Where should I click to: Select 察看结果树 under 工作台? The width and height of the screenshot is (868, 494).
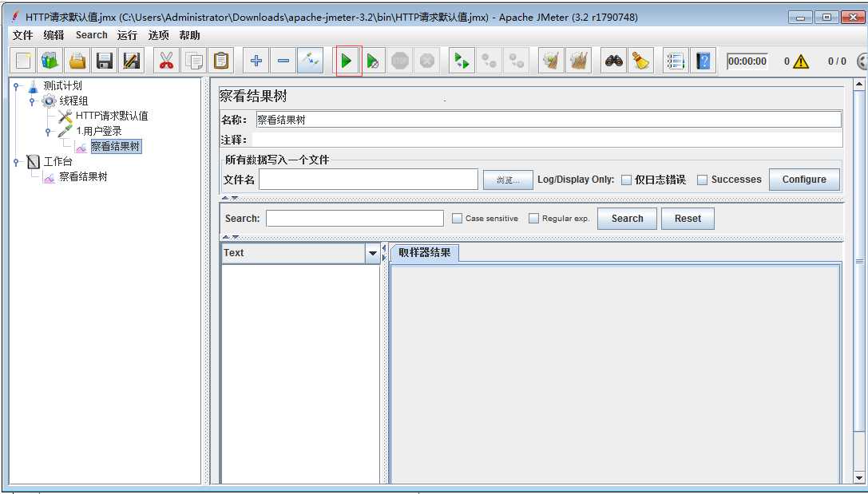click(83, 176)
